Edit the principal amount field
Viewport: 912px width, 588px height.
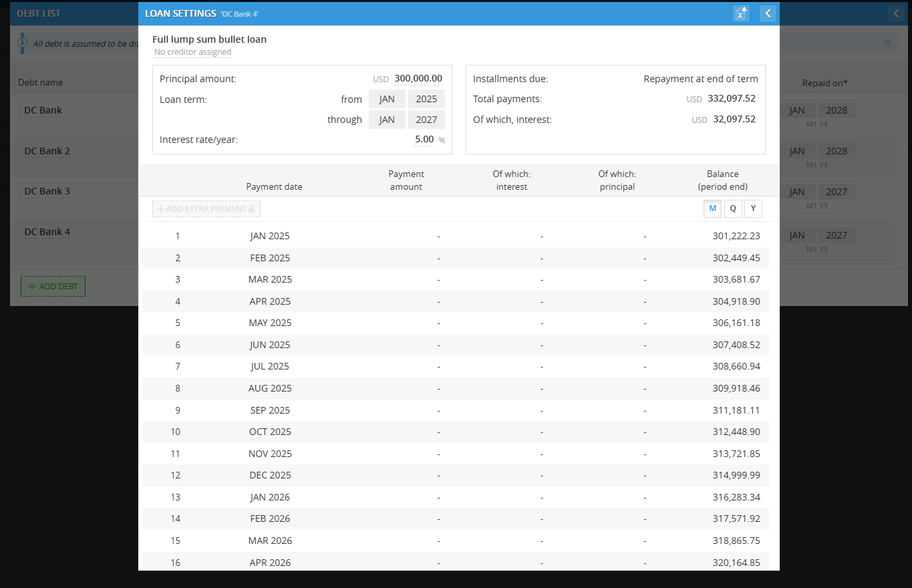tap(418, 79)
